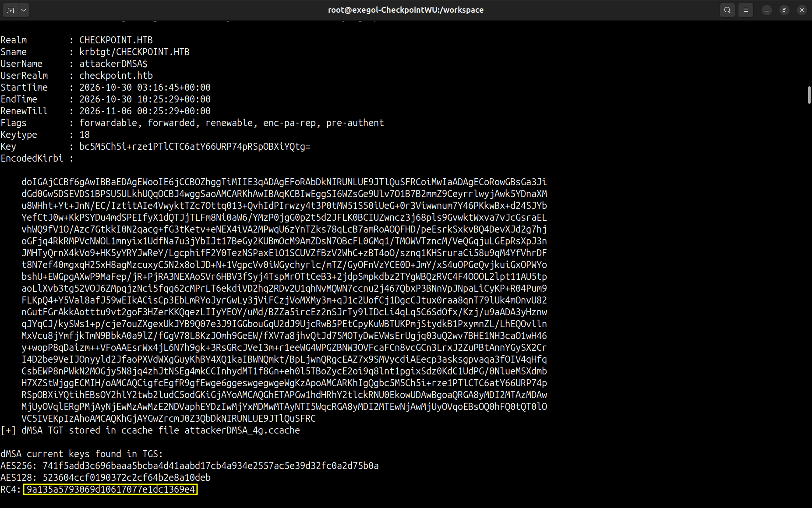Click the first kirbi line starting doIGAjCCBf6g
Viewport: 812px width, 508px height.
click(x=284, y=182)
